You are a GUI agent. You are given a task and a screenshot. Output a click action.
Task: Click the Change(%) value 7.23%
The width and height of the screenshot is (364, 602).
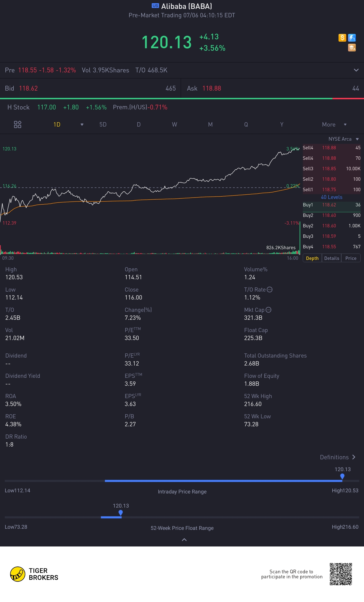click(133, 318)
